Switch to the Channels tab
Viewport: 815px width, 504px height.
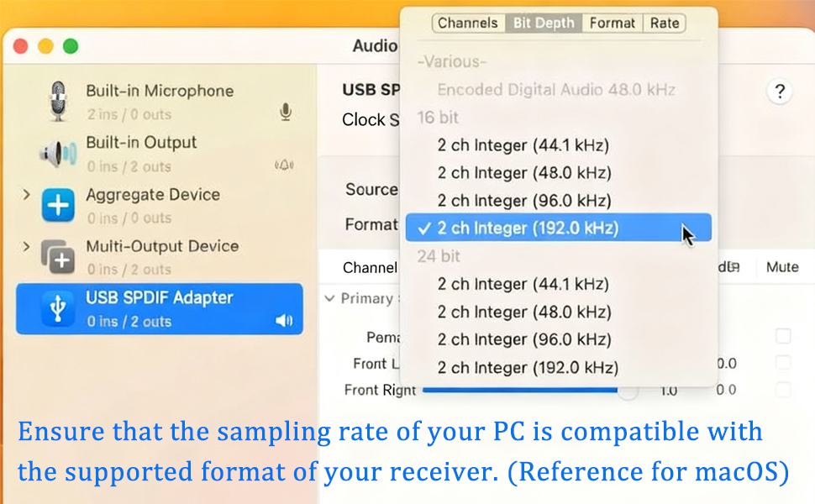click(468, 23)
